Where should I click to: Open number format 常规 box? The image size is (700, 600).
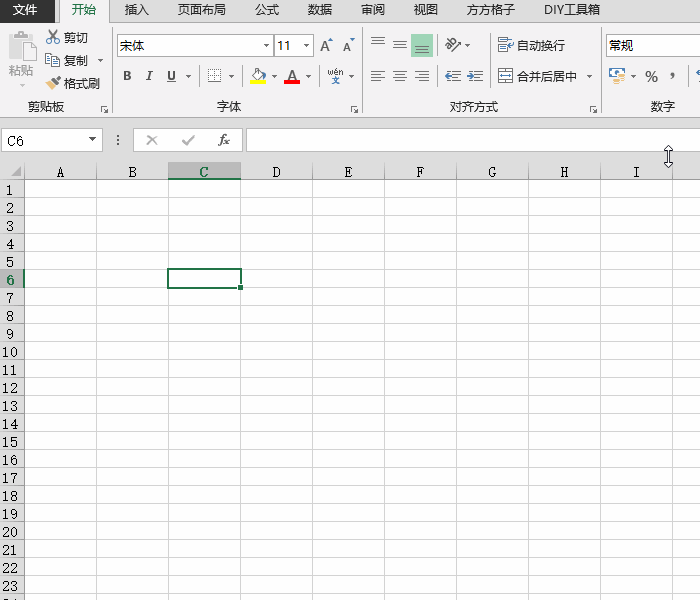point(653,45)
